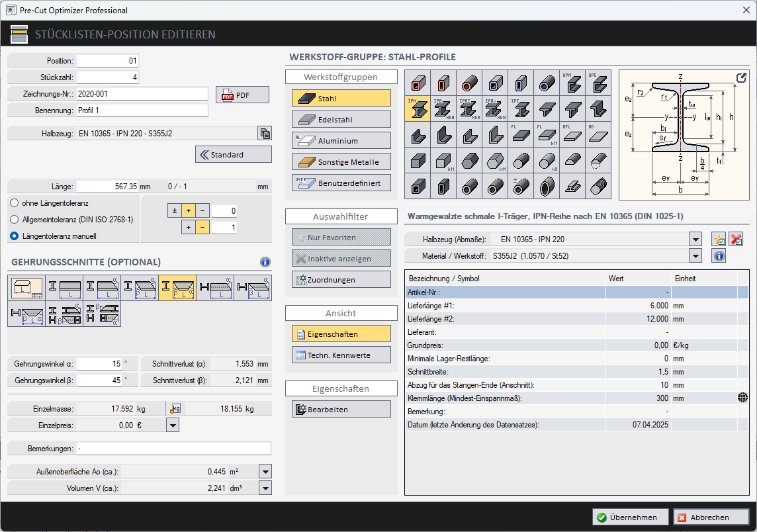The image size is (757, 532).
Task: Open the Material / Werkstoff dropdown
Action: 695,256
